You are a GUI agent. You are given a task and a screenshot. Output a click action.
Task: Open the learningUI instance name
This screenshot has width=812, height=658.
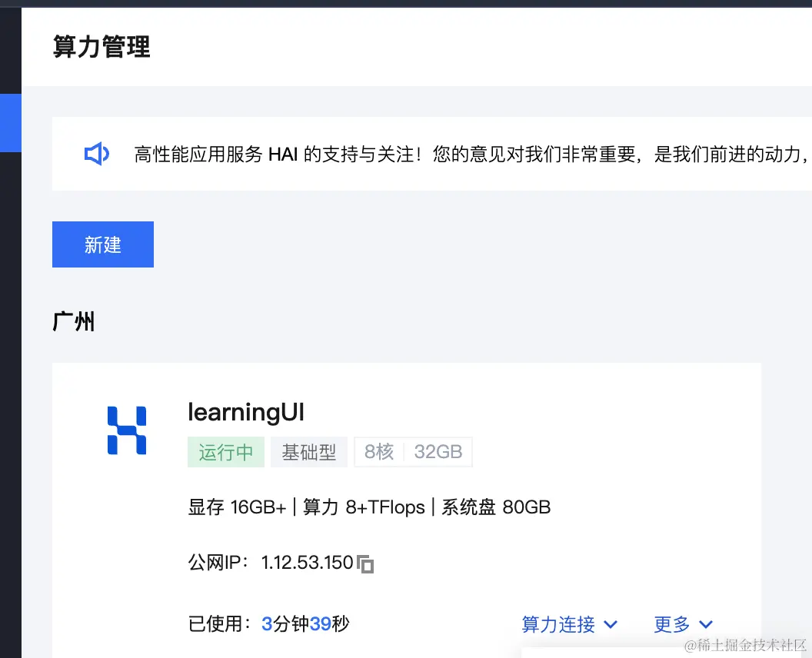tap(246, 413)
